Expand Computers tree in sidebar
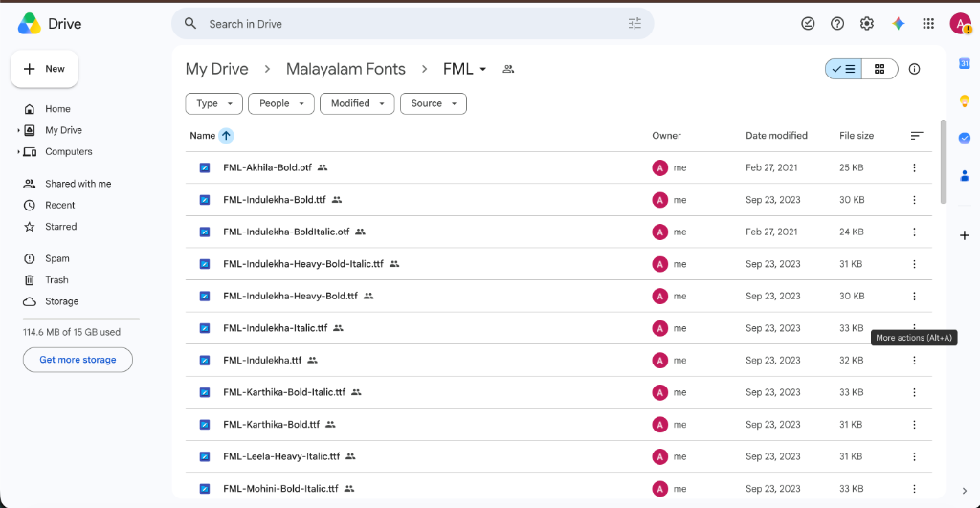Screen dimensions: 980x508 tap(18, 152)
